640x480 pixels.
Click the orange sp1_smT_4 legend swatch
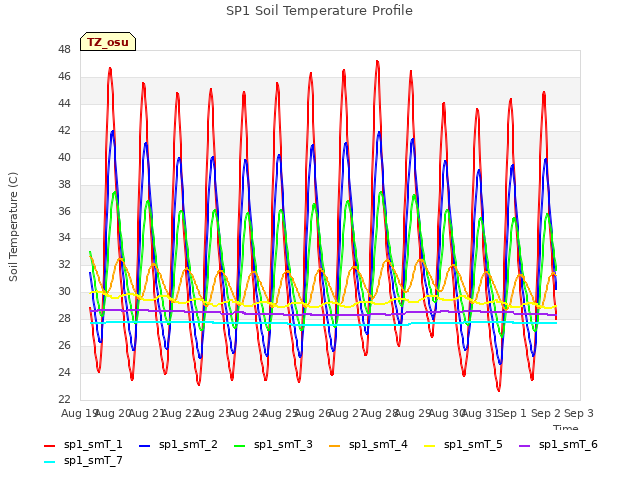tap(335, 446)
